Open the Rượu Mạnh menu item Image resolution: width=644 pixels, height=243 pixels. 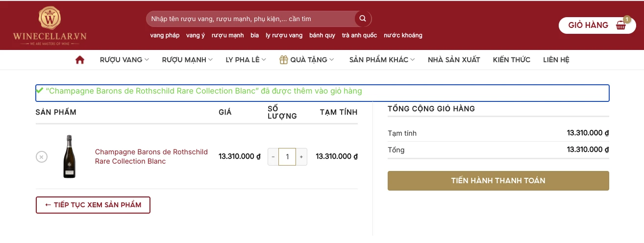[188, 60]
